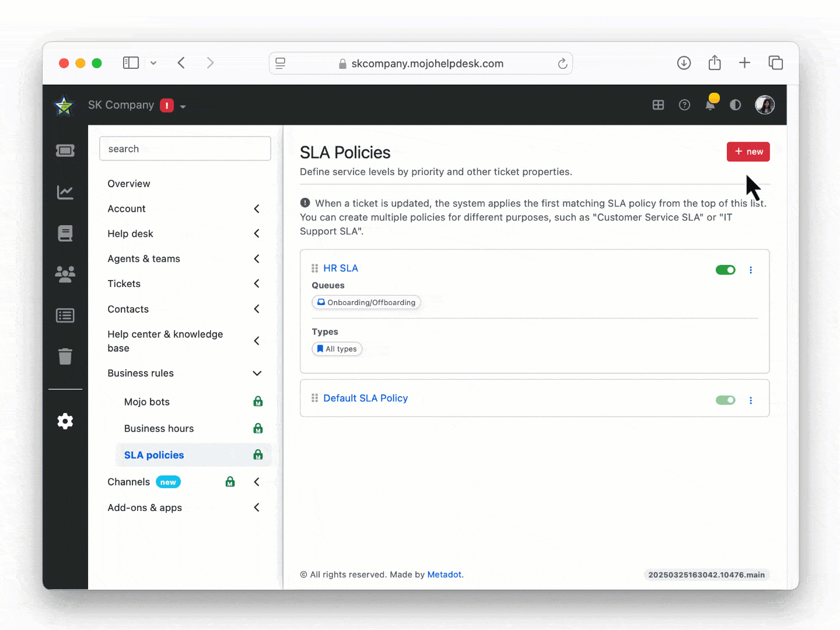
Task: Disable the HR SLA policy switch
Action: (726, 270)
